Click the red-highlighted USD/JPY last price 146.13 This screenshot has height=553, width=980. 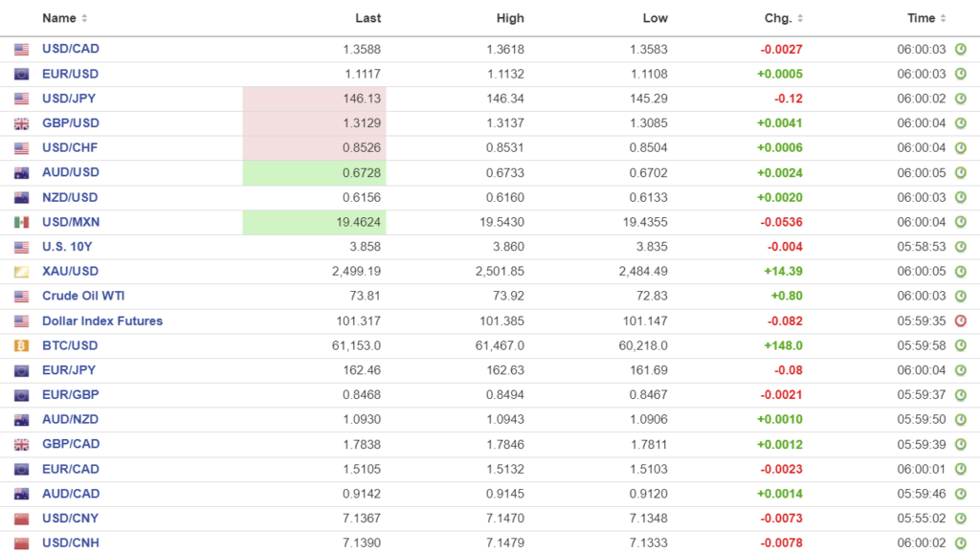point(362,99)
